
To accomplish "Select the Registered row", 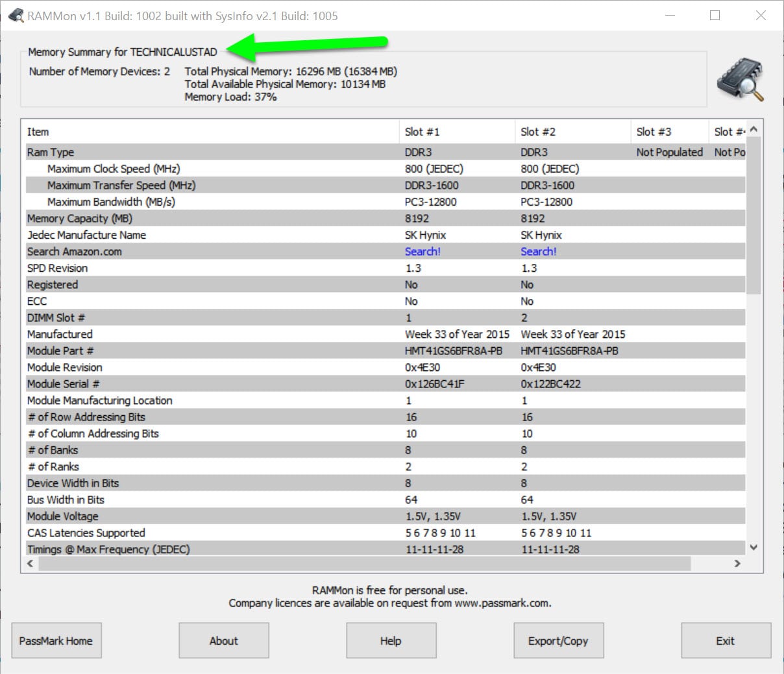I will click(x=384, y=285).
